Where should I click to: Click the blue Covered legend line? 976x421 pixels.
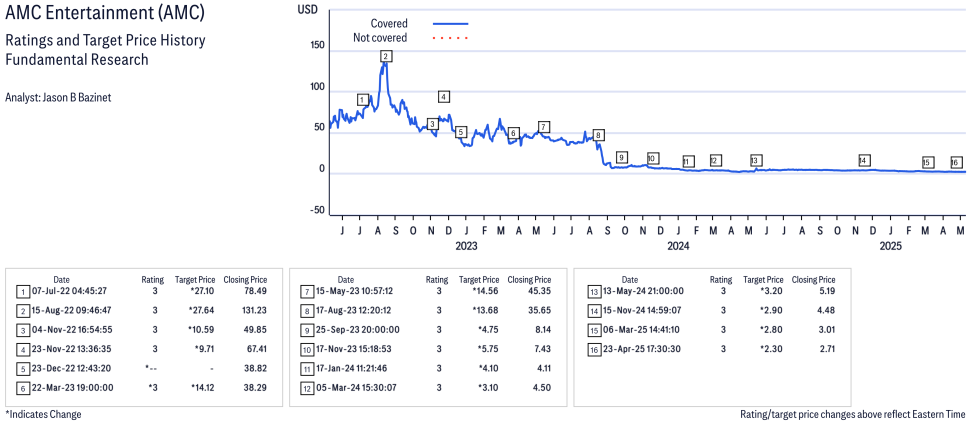coord(450,24)
